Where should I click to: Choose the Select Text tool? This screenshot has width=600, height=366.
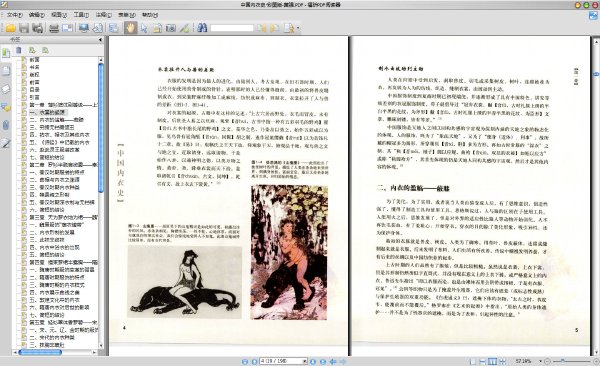point(157,28)
